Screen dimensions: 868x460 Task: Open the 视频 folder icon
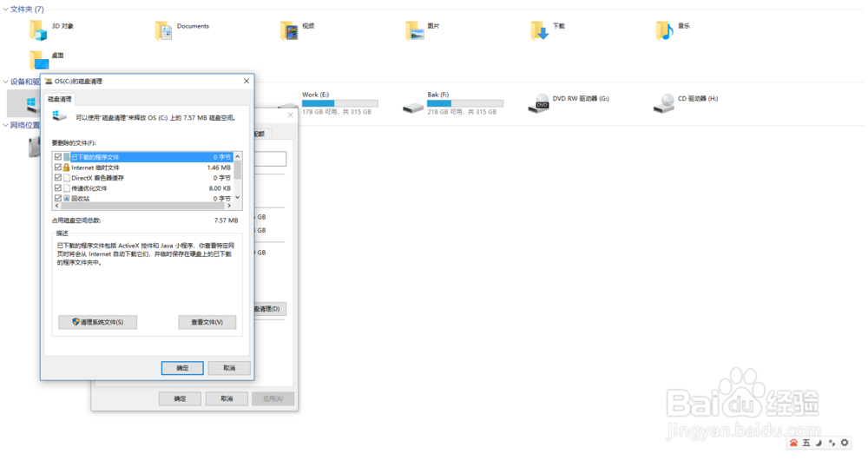[x=289, y=30]
